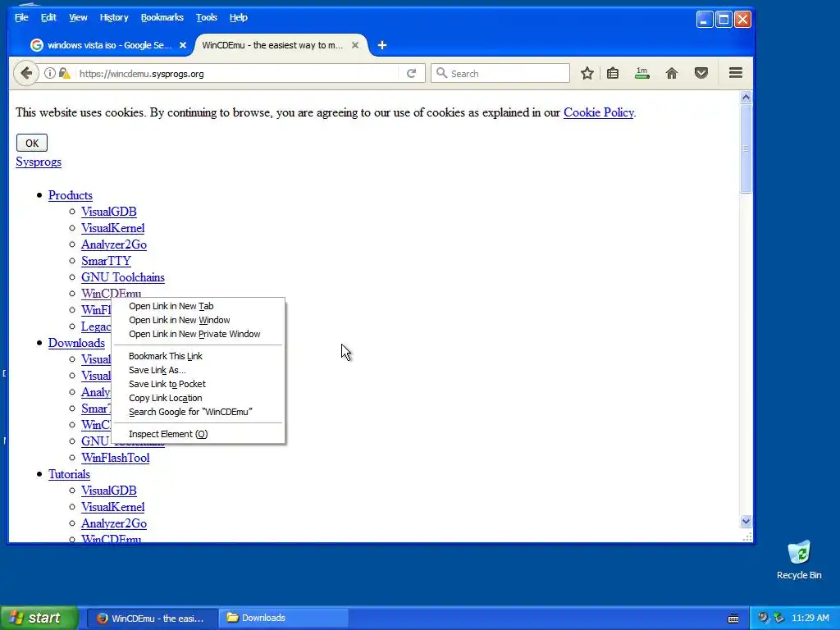Viewport: 840px width, 630px height.
Task: Open the Cookie Policy link
Action: pyautogui.click(x=598, y=112)
